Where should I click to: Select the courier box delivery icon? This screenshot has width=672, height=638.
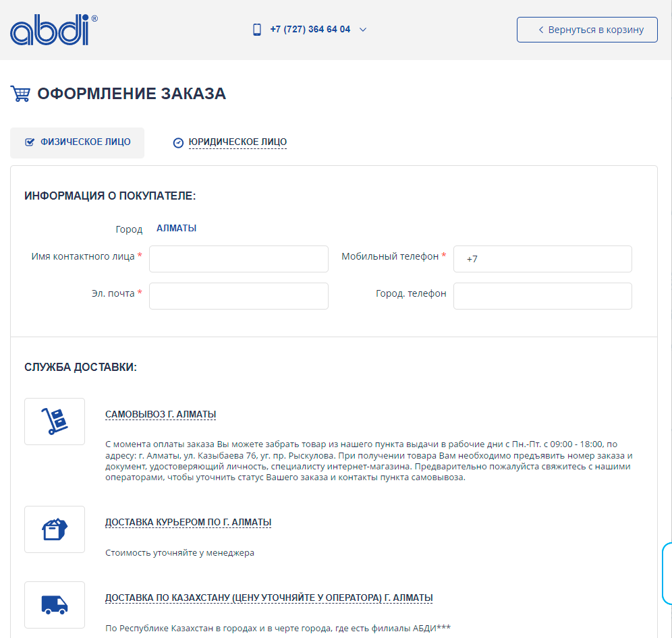(x=55, y=529)
